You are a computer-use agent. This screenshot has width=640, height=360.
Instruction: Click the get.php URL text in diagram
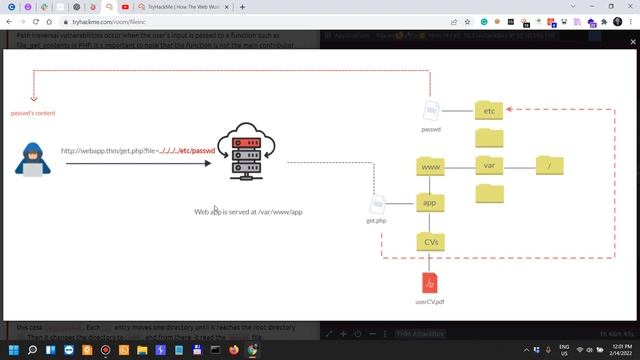[x=138, y=151]
